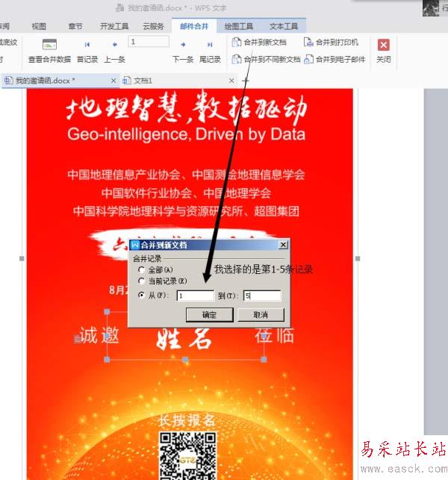Image resolution: width=448 pixels, height=480 pixels.
Task: Click the 到(T) end record field
Action: [x=262, y=296]
